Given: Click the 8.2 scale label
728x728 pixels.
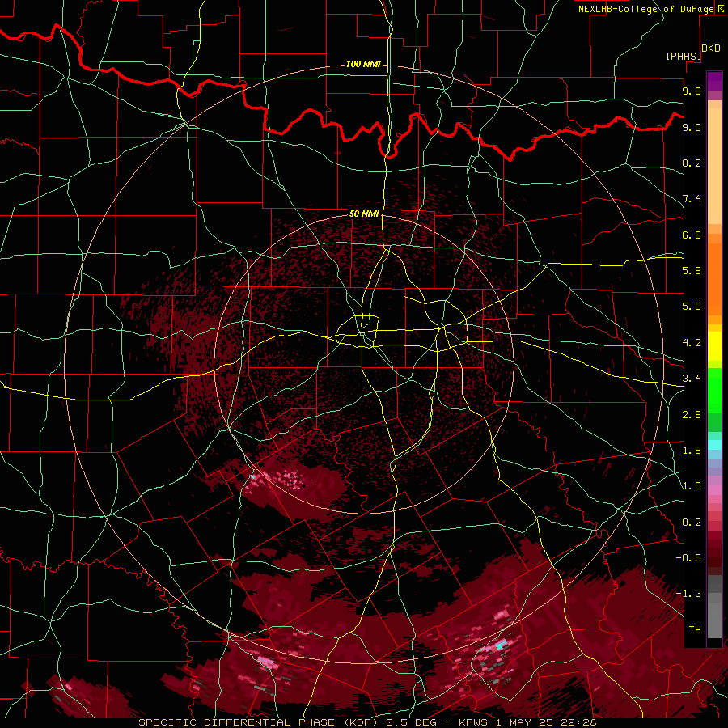Looking at the screenshot, I should [x=692, y=163].
